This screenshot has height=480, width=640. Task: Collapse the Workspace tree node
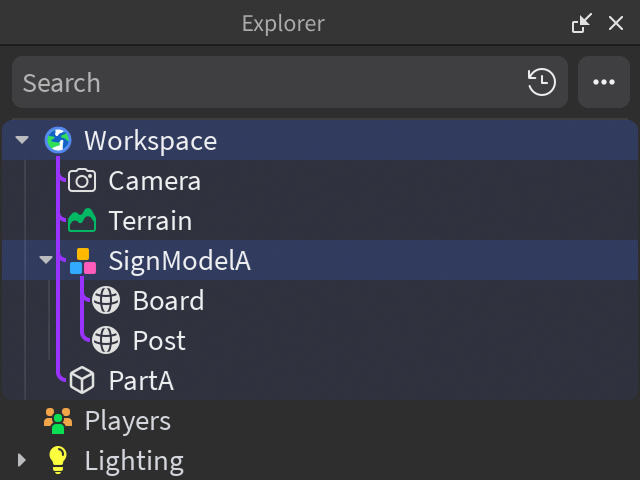22,141
